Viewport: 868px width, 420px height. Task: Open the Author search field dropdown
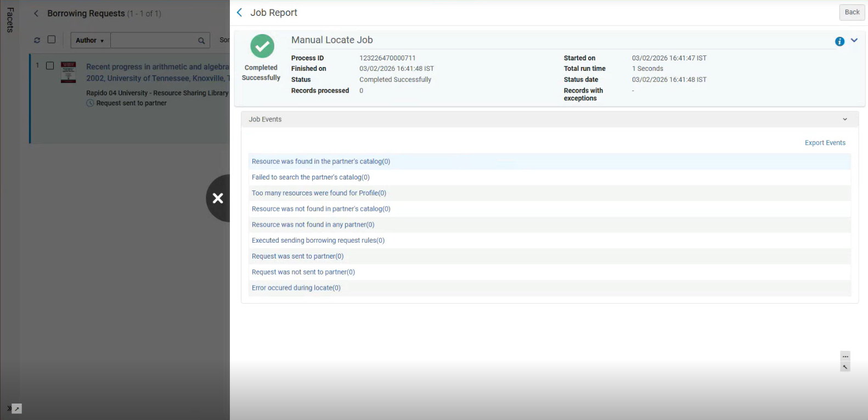pyautogui.click(x=90, y=41)
